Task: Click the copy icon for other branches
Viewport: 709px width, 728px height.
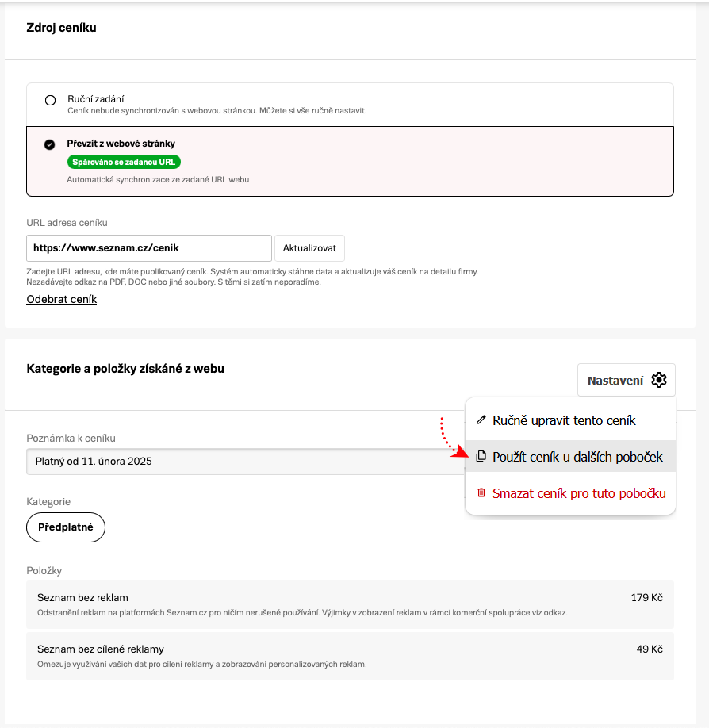Action: pyautogui.click(x=481, y=457)
